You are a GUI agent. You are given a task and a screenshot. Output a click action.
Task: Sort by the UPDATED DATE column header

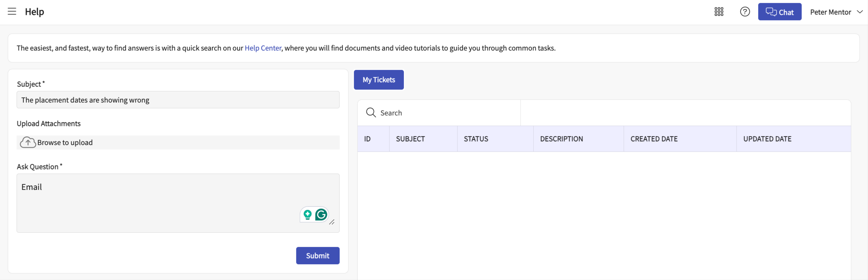pyautogui.click(x=767, y=139)
